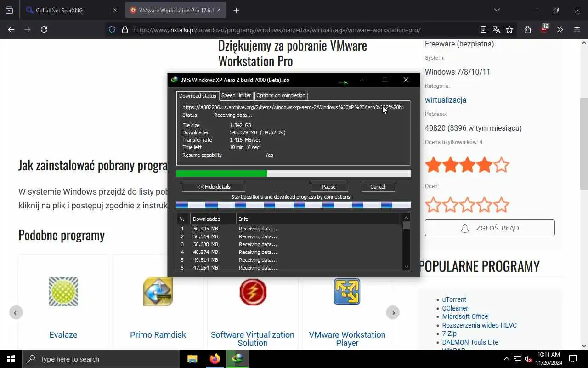Open the CCleaner link
The height and width of the screenshot is (368, 588).
(x=455, y=308)
